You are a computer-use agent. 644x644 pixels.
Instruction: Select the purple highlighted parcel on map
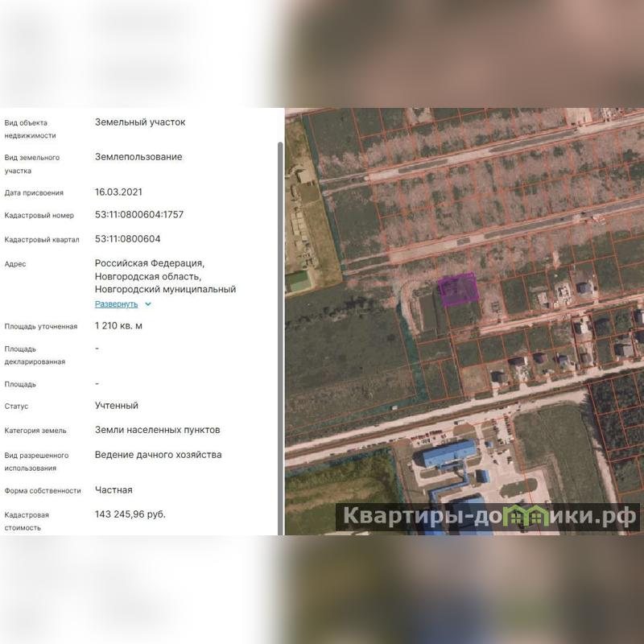458,290
